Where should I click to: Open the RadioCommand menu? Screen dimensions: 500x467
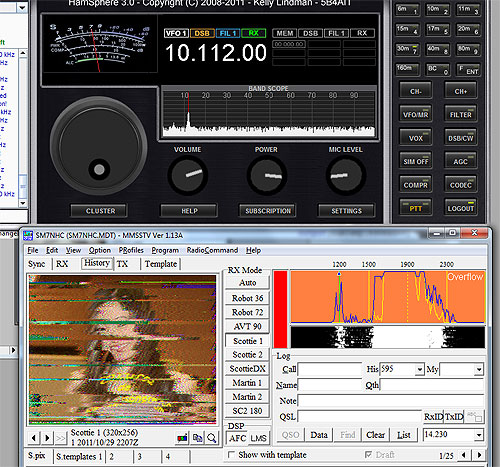[x=212, y=250]
